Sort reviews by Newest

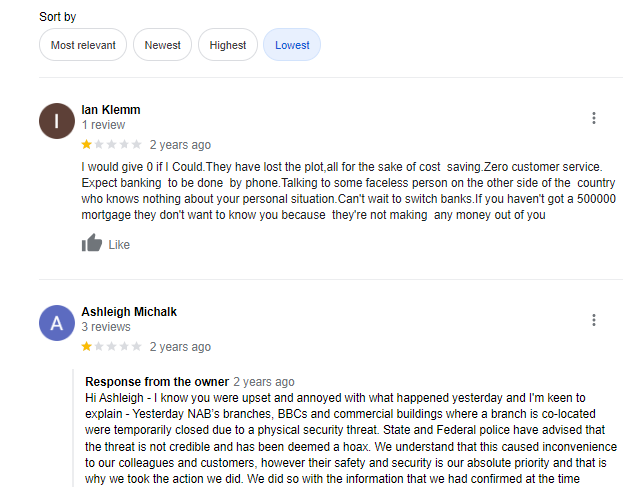tap(162, 45)
